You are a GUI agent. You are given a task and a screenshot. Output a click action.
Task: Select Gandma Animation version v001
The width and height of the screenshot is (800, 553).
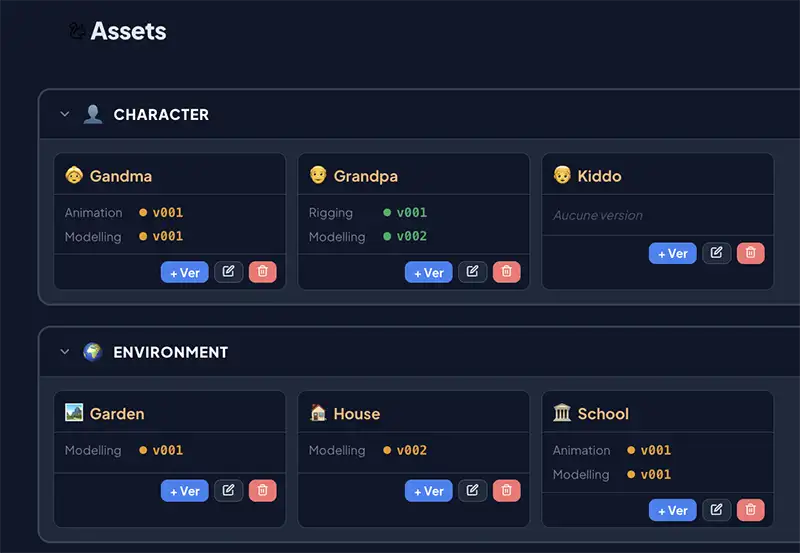coord(167,212)
